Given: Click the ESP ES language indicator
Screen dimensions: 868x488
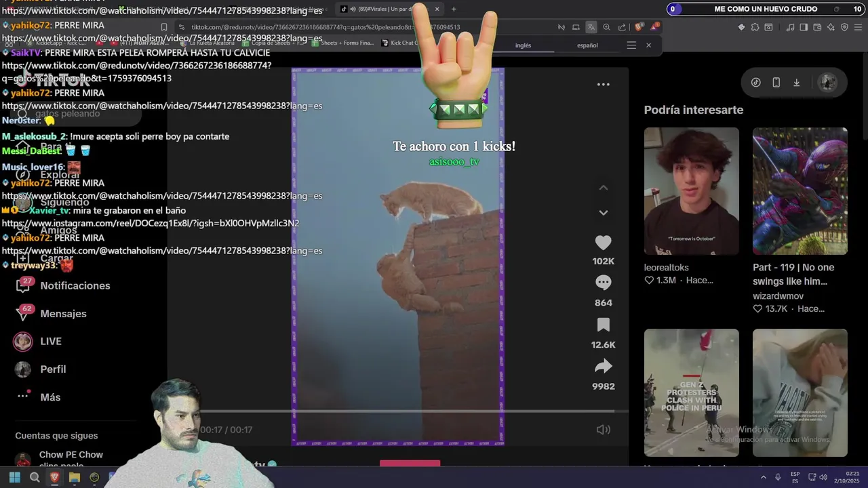Looking at the screenshot, I should (795, 478).
